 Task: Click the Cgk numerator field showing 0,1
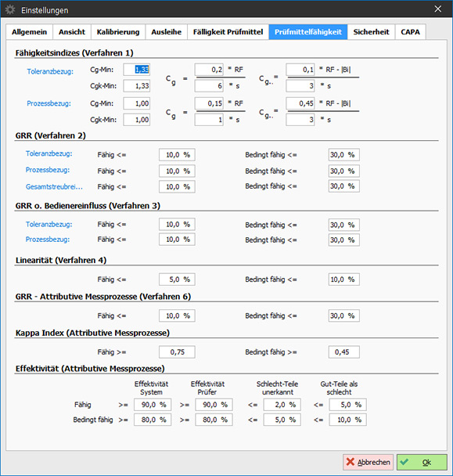[300, 70]
